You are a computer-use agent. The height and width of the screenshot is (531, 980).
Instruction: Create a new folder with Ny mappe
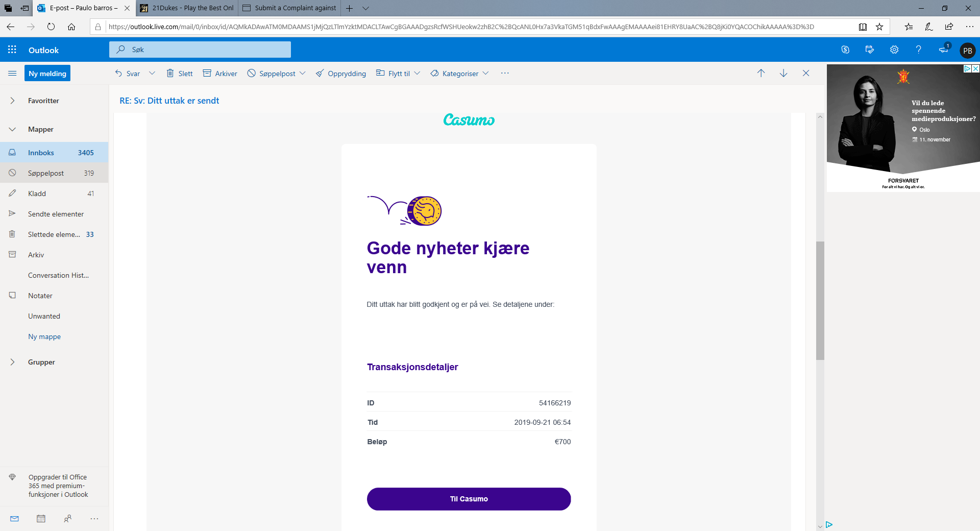44,336
